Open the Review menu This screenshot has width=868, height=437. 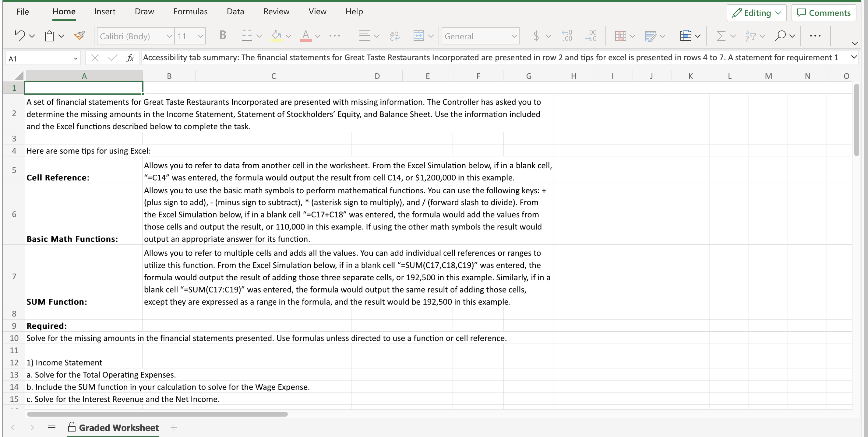(x=276, y=11)
